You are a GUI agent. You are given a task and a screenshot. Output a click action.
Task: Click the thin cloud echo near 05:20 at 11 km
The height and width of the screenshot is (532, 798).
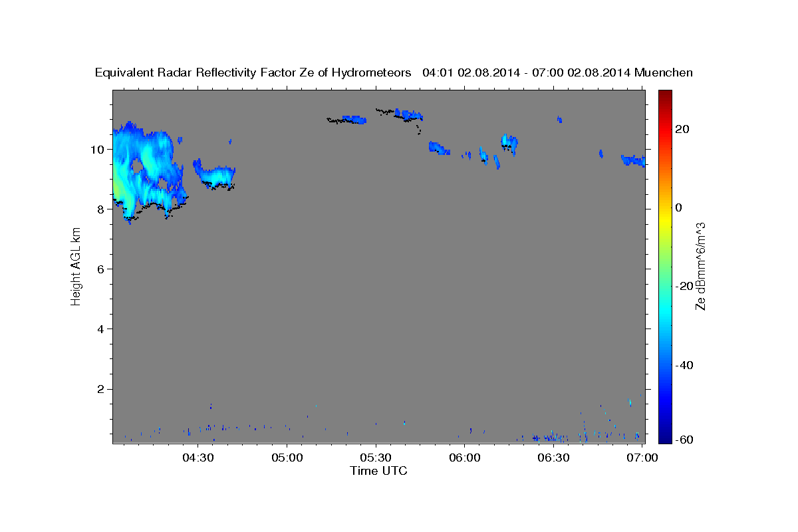(347, 120)
